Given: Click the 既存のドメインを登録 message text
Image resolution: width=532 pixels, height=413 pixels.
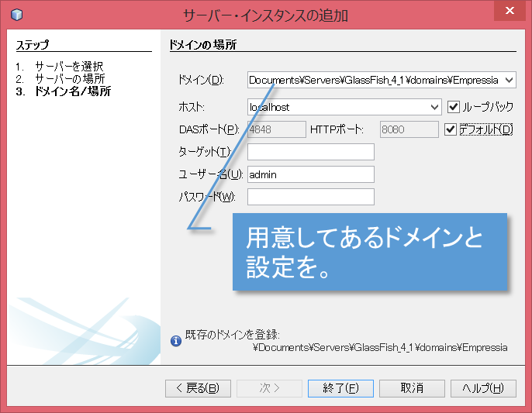Looking at the screenshot, I should 233,335.
